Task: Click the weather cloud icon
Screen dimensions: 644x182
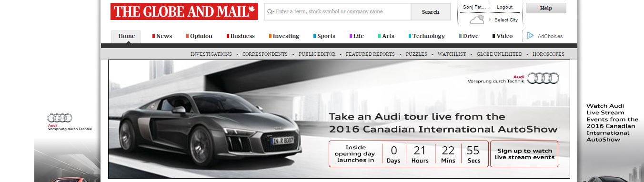Action: pos(477,20)
